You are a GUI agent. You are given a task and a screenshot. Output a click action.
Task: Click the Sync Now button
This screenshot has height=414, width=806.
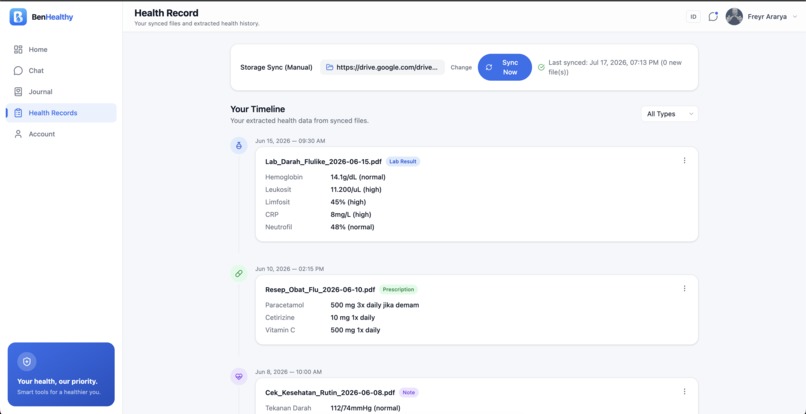505,67
